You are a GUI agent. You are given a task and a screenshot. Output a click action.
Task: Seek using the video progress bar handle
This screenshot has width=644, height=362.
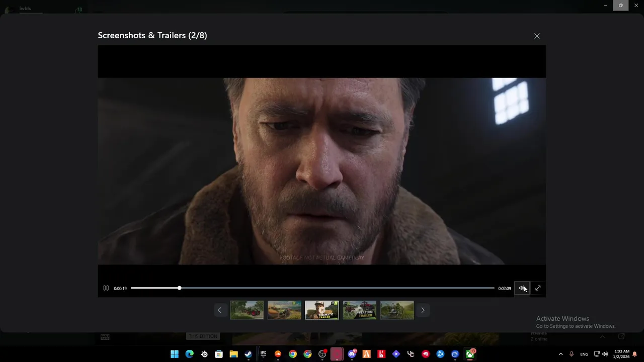tap(179, 288)
